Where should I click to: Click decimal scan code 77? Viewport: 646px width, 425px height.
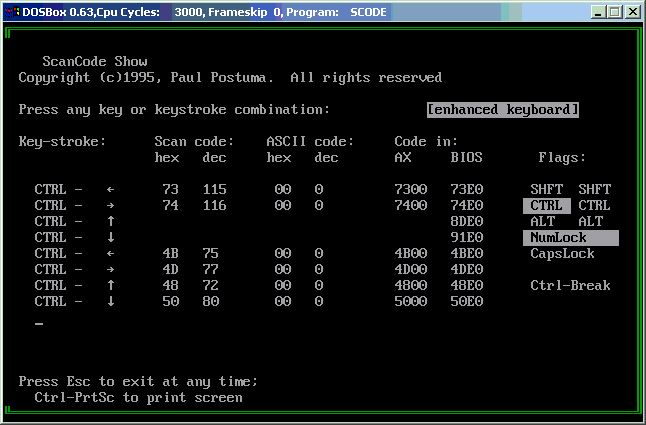(211, 269)
